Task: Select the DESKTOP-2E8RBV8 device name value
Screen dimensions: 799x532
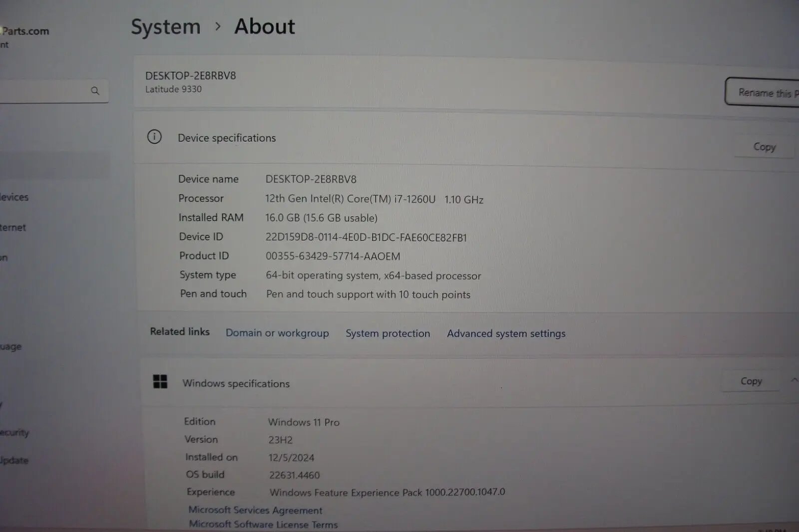Action: pyautogui.click(x=311, y=179)
